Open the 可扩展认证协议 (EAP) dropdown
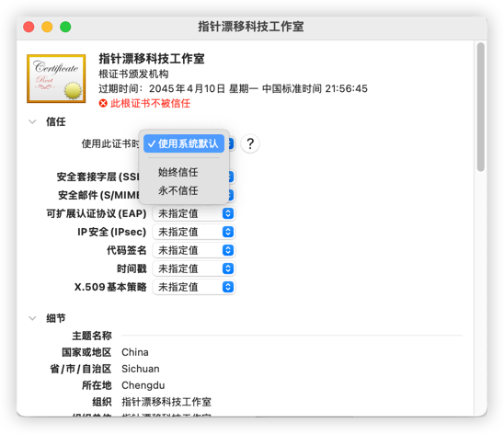504x434 pixels. [x=194, y=213]
